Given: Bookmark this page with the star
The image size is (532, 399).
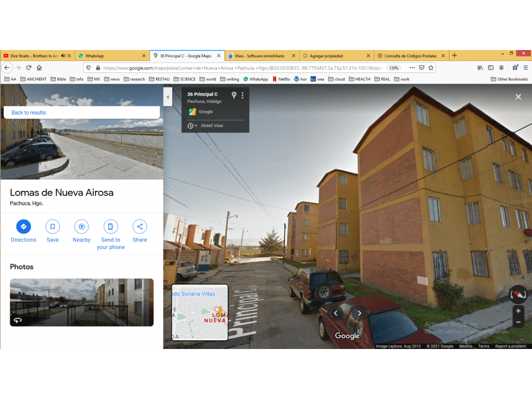Looking at the screenshot, I should [x=431, y=67].
